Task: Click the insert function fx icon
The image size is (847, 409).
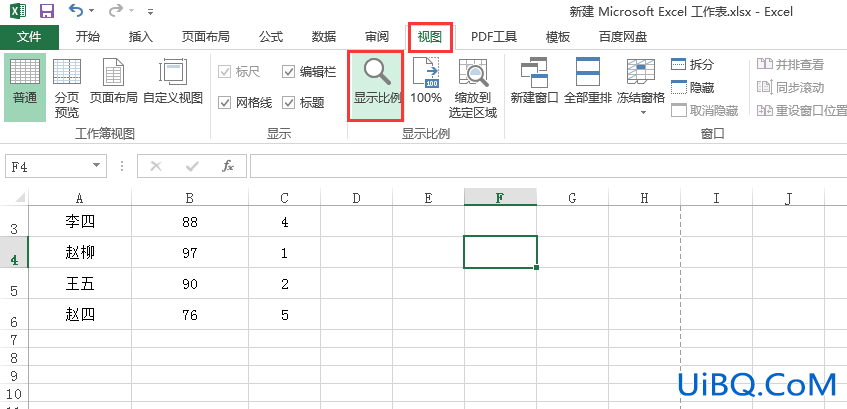Action: pyautogui.click(x=228, y=166)
